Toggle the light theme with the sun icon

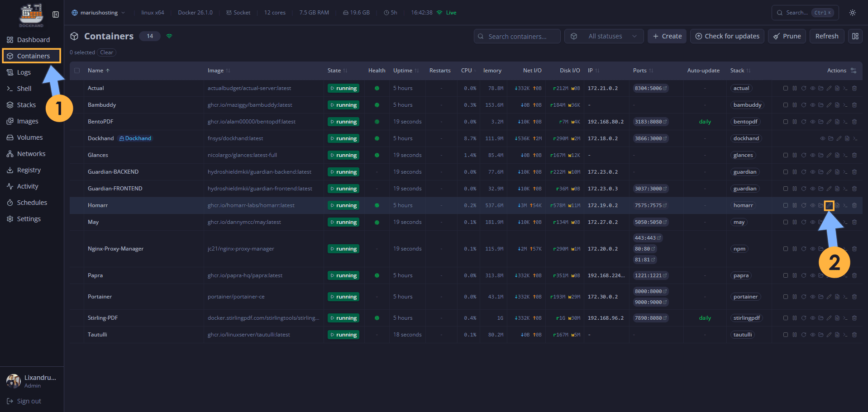(853, 12)
